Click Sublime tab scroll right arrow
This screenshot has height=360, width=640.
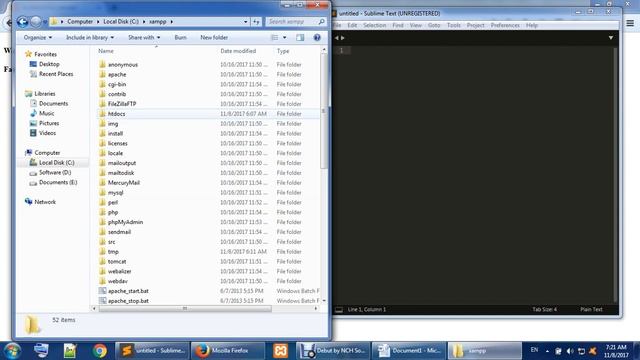click(343, 38)
